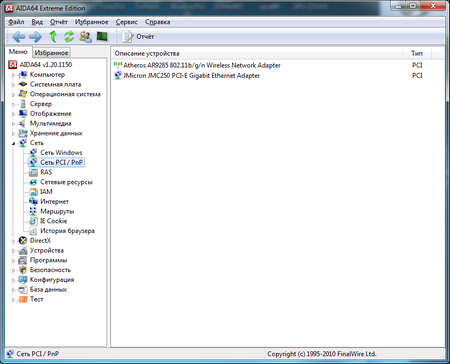This screenshot has height=364, width=450.
Task: Select Сетевые ресурсы in the tree
Action: tap(66, 182)
